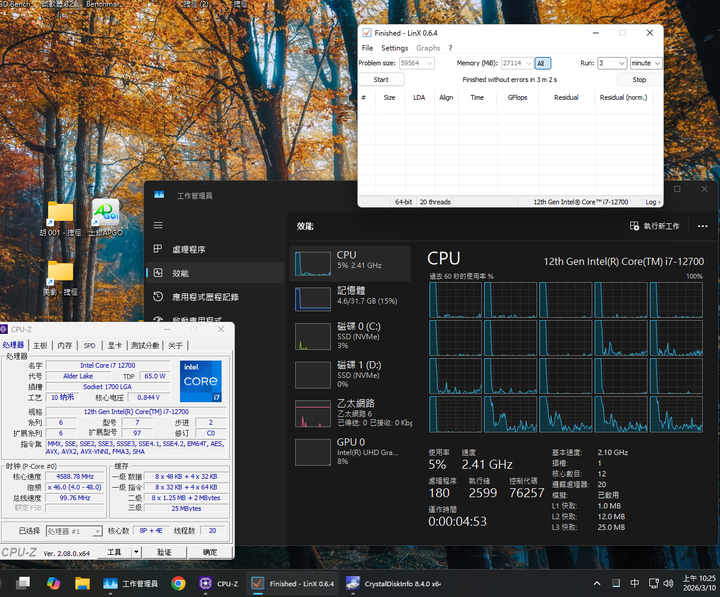This screenshot has height=597, width=720.
Task: Switch to SPD tab in CPU-Z
Action: tap(90, 345)
